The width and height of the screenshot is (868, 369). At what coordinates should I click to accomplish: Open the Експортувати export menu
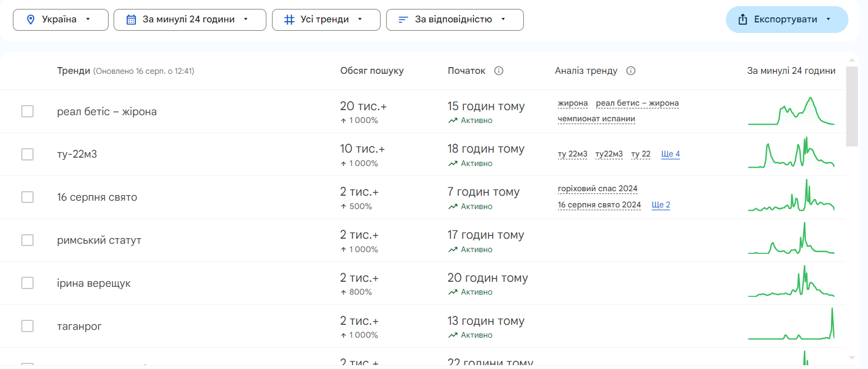[787, 20]
